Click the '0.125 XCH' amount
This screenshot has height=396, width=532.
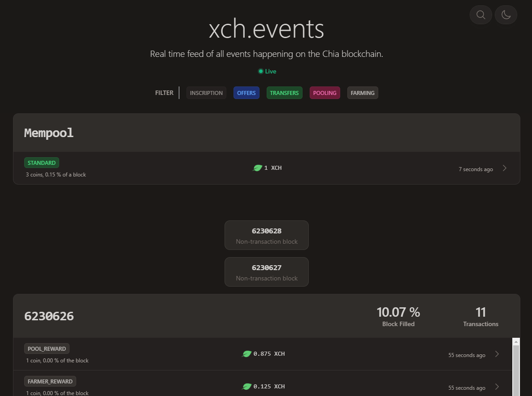point(269,387)
